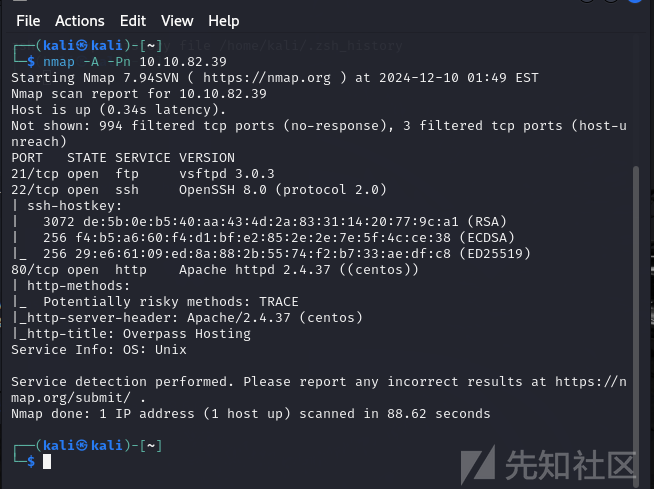Click the nmap command word in the prompt
654x489 pixels.
click(x=59, y=62)
